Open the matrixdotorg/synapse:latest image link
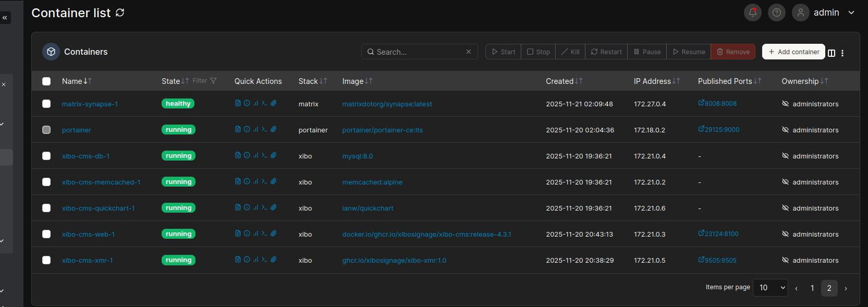868x307 pixels. tap(387, 104)
